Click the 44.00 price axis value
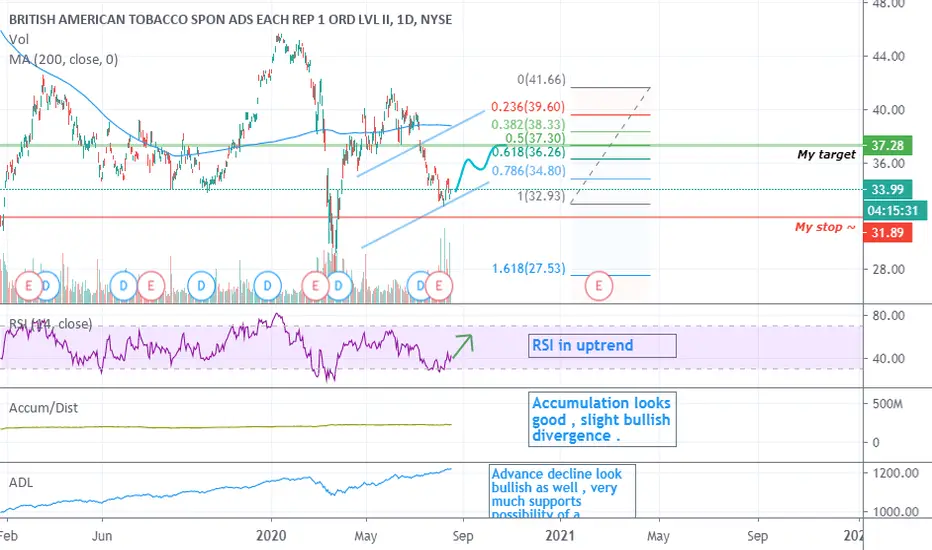 point(888,56)
